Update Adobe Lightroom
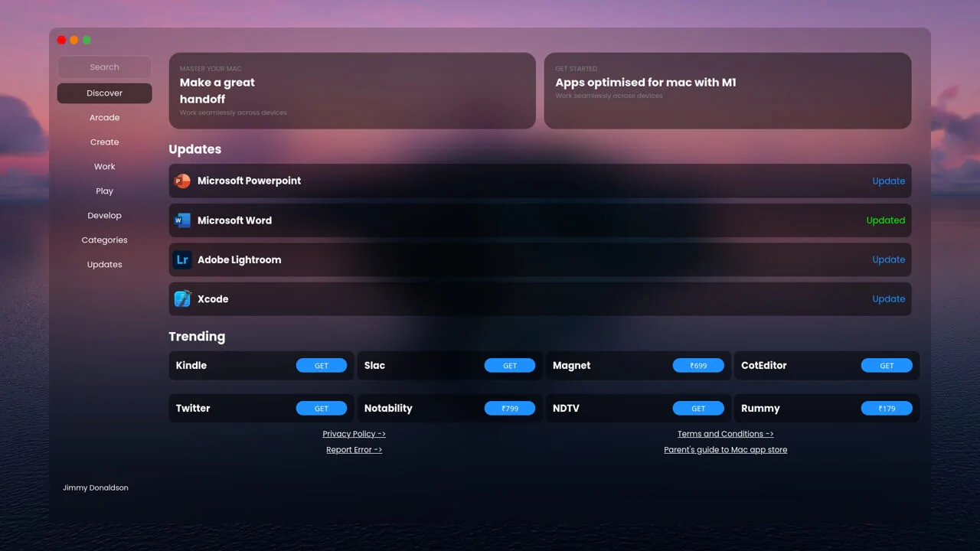This screenshot has height=551, width=980. click(888, 259)
